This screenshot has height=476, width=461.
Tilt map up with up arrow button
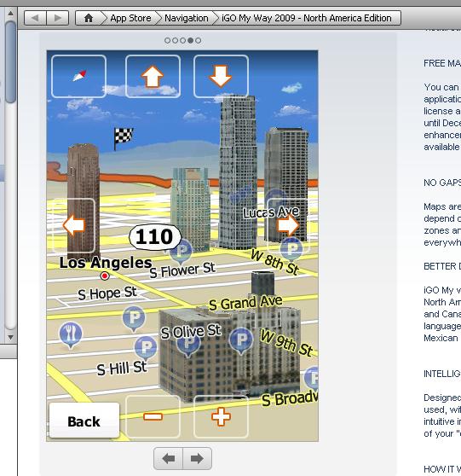[x=153, y=76]
